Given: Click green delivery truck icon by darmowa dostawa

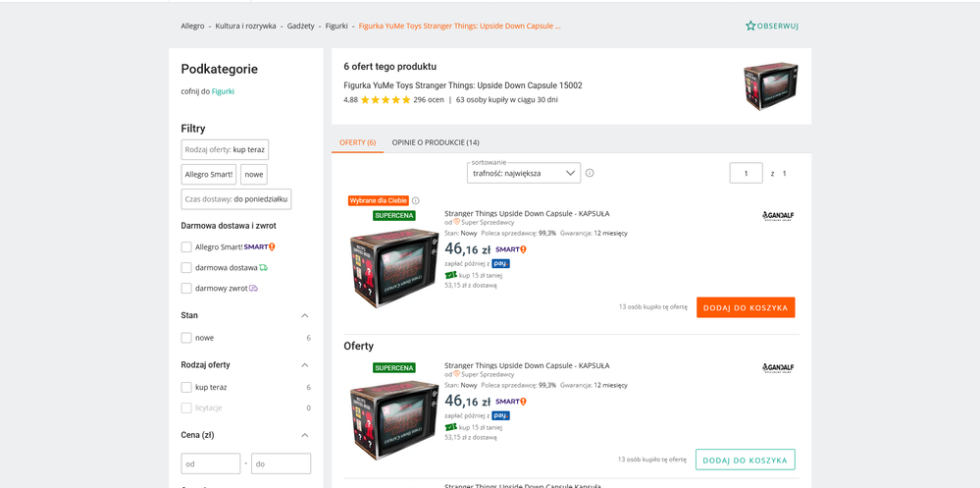Looking at the screenshot, I should 263,267.
